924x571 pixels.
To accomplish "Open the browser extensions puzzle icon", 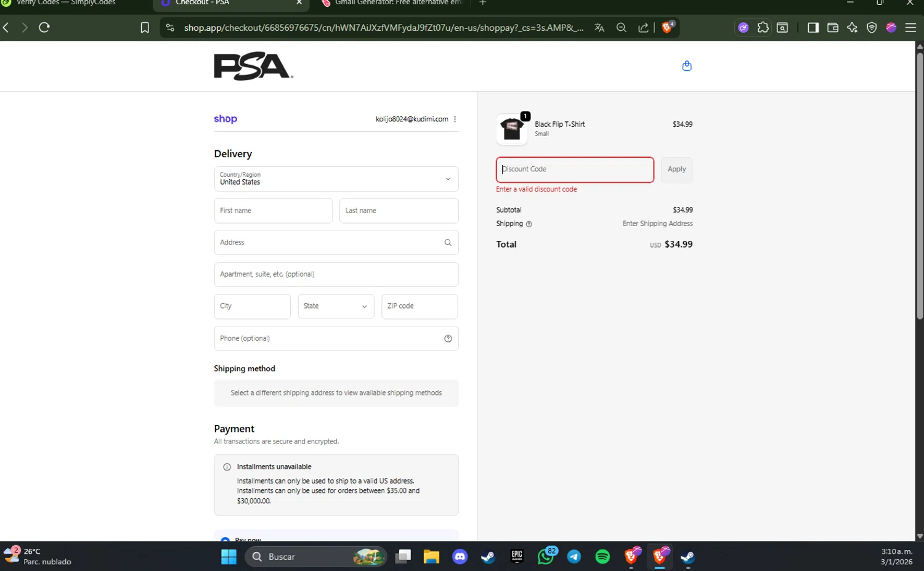I will coord(763,28).
